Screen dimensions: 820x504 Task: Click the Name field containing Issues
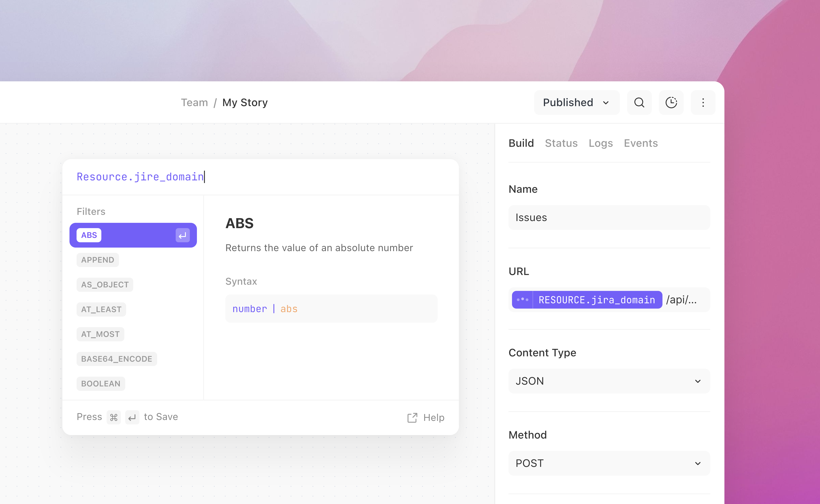609,217
